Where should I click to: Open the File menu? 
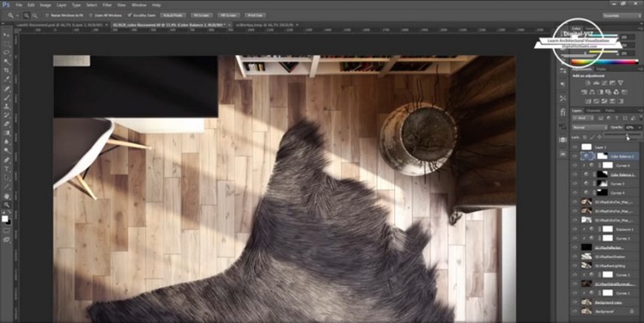(19, 5)
